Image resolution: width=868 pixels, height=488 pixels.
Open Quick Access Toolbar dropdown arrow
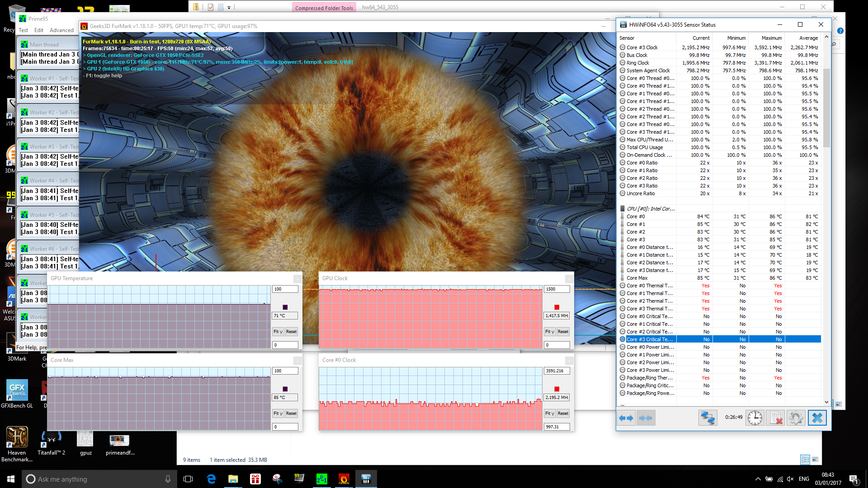pos(229,7)
